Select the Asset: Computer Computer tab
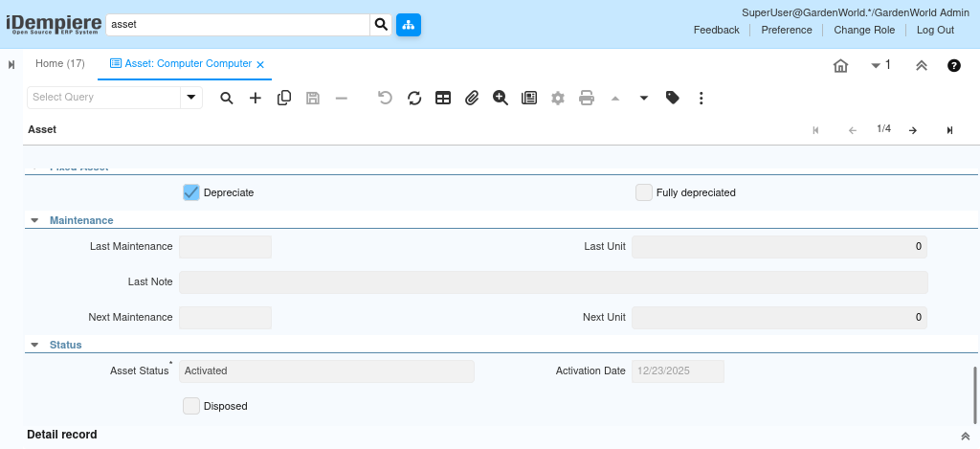The width and height of the screenshot is (980, 449). (x=181, y=64)
